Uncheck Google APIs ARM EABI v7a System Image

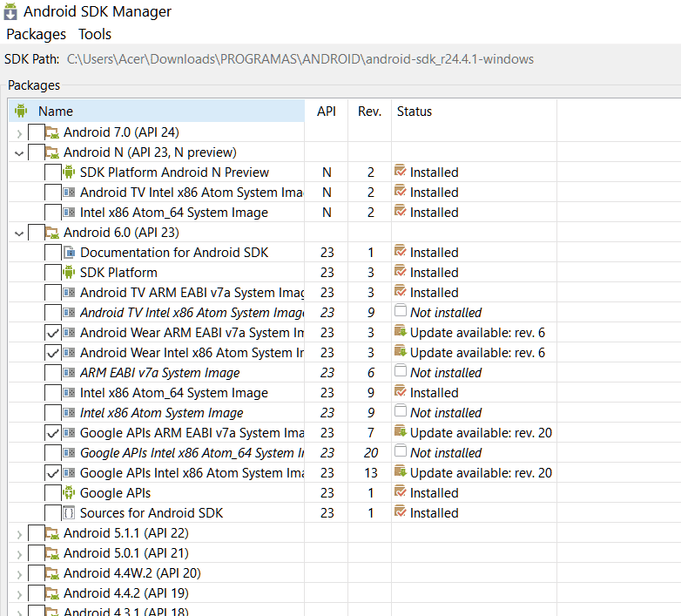53,433
